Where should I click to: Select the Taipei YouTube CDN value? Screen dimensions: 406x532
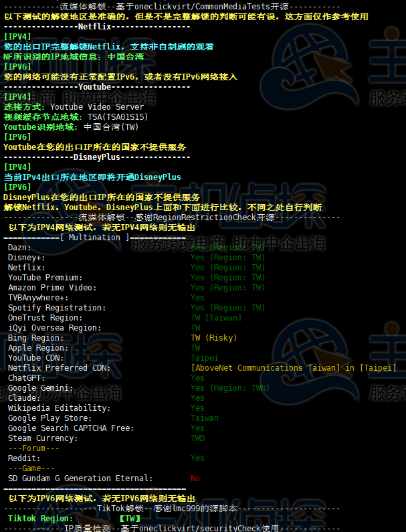205,358
